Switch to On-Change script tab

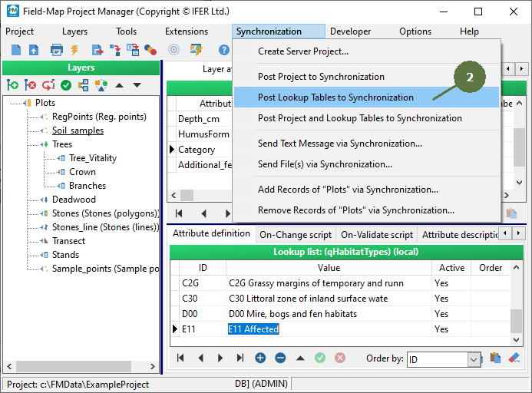pyautogui.click(x=296, y=235)
